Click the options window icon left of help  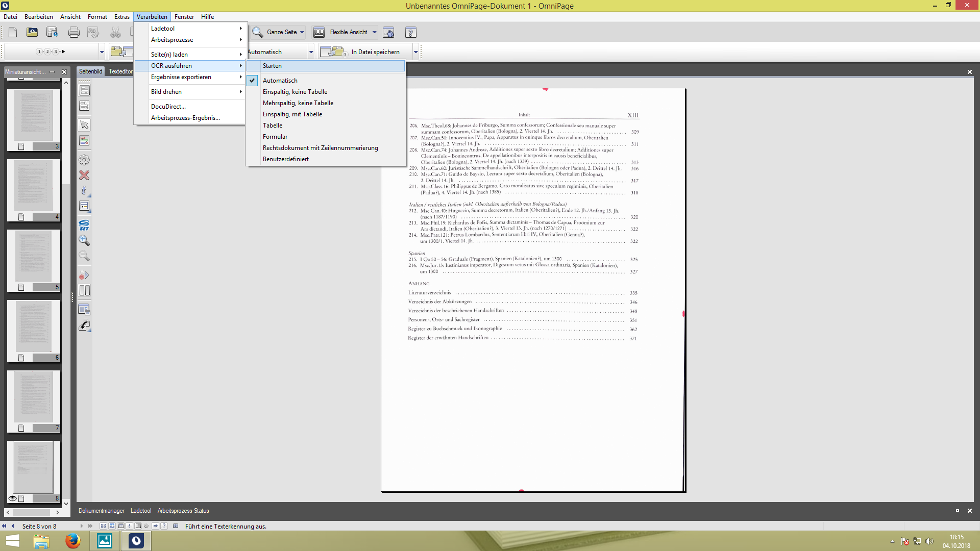388,32
